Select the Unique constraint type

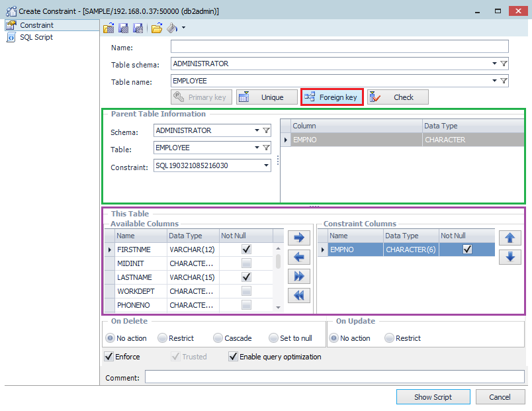[x=267, y=97]
